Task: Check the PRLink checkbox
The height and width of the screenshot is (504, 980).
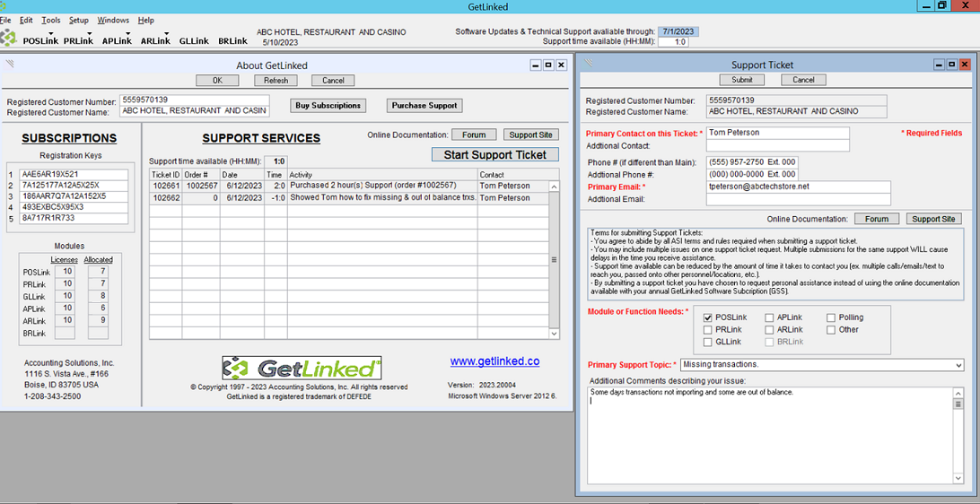Action: (x=707, y=330)
